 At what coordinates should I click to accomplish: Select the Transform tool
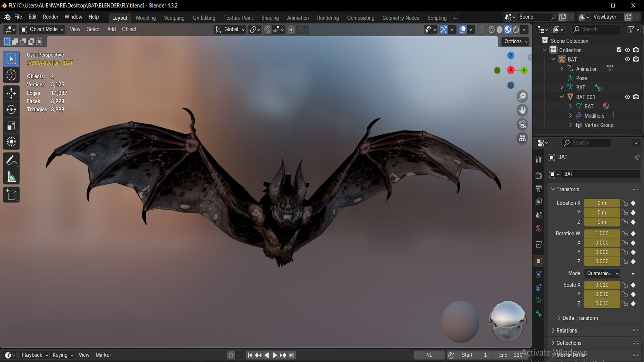click(11, 142)
